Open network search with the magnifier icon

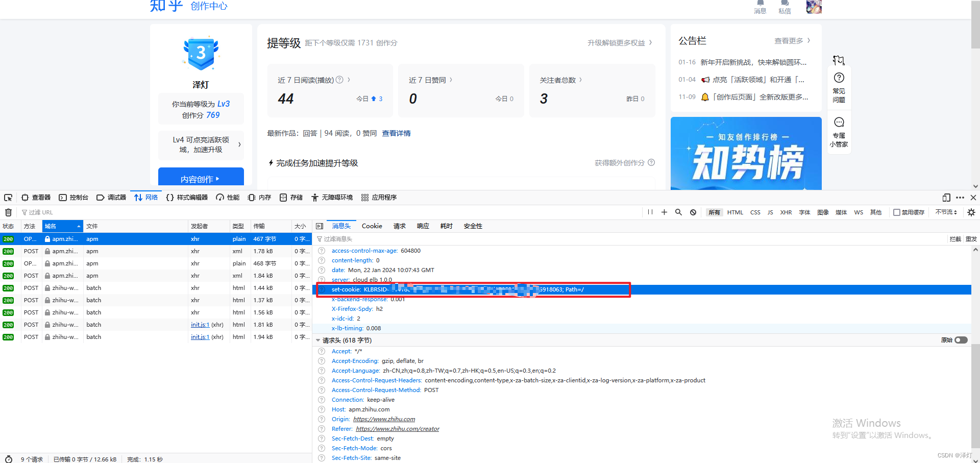click(x=678, y=212)
